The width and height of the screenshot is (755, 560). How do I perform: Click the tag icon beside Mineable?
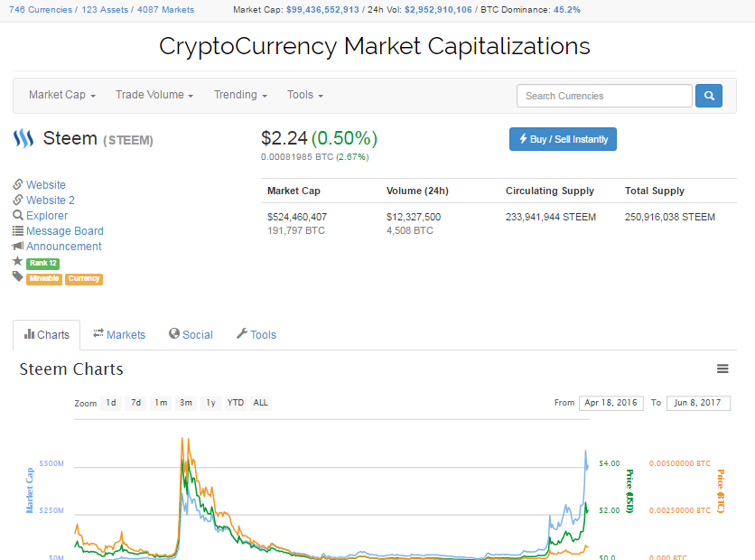[x=18, y=276]
